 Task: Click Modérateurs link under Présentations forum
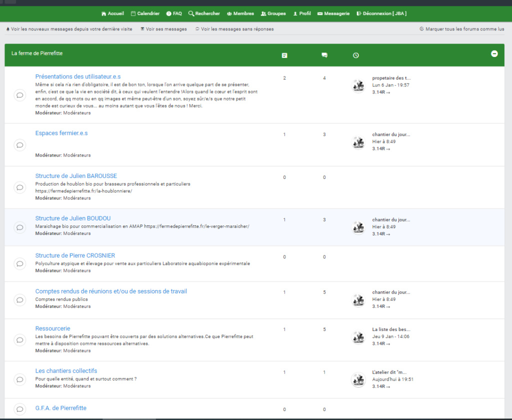(77, 113)
